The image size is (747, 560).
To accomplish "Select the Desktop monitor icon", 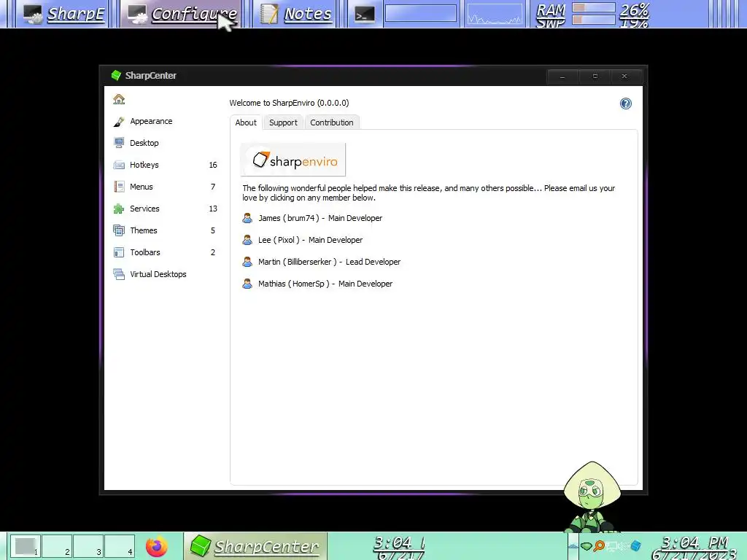I will pyautogui.click(x=119, y=143).
